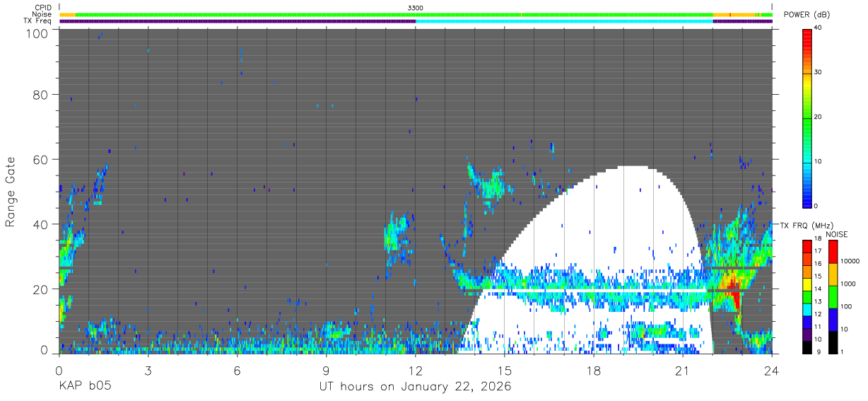Viewport: 868px width, 401px height.
Task: Click the 15 tick on UT hours axis
Action: (505, 371)
